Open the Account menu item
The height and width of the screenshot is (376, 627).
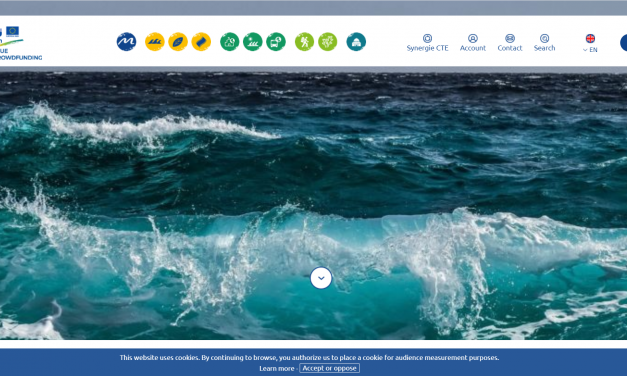coord(473,43)
